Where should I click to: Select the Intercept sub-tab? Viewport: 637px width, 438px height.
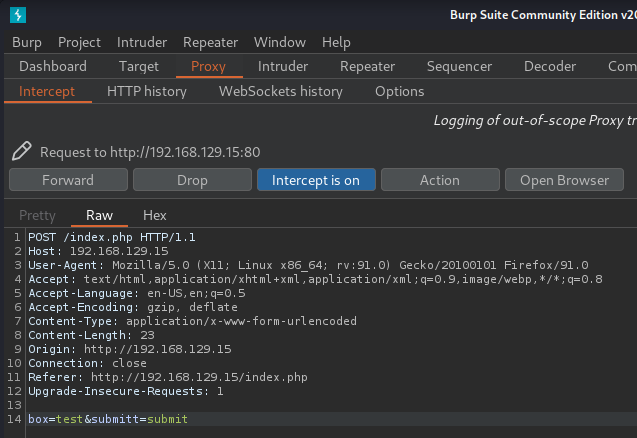pos(47,91)
